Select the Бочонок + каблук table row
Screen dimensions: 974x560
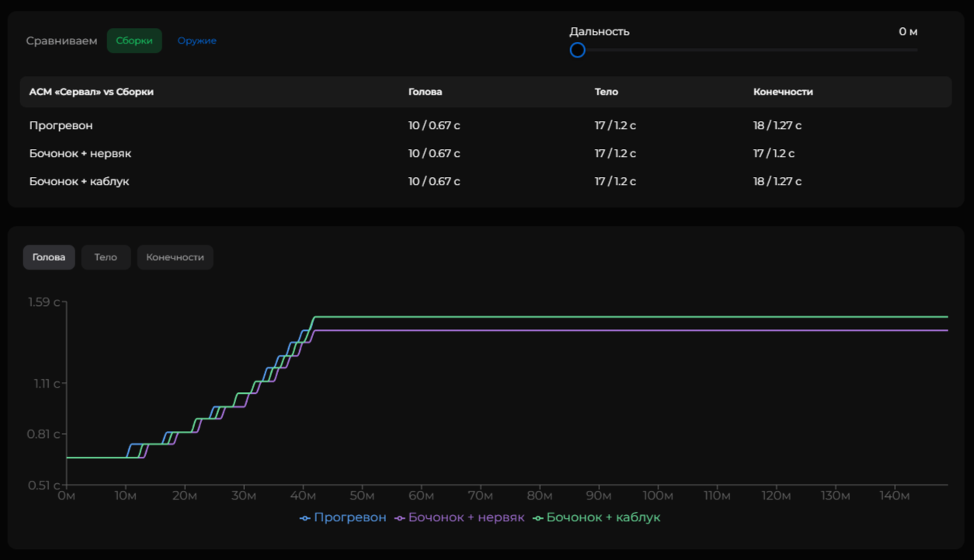point(79,181)
